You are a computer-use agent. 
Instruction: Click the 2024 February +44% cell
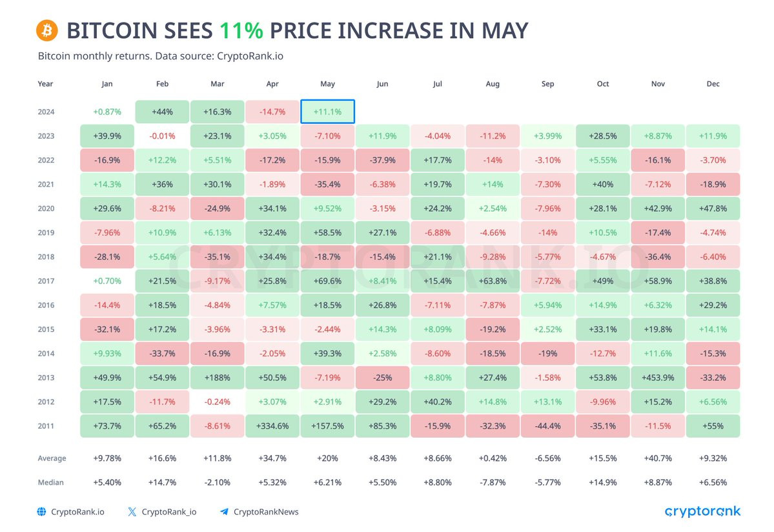[x=163, y=112]
